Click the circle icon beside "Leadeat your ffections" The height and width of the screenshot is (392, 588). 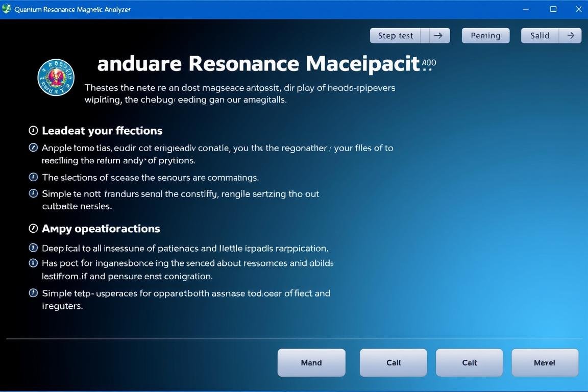click(x=34, y=131)
